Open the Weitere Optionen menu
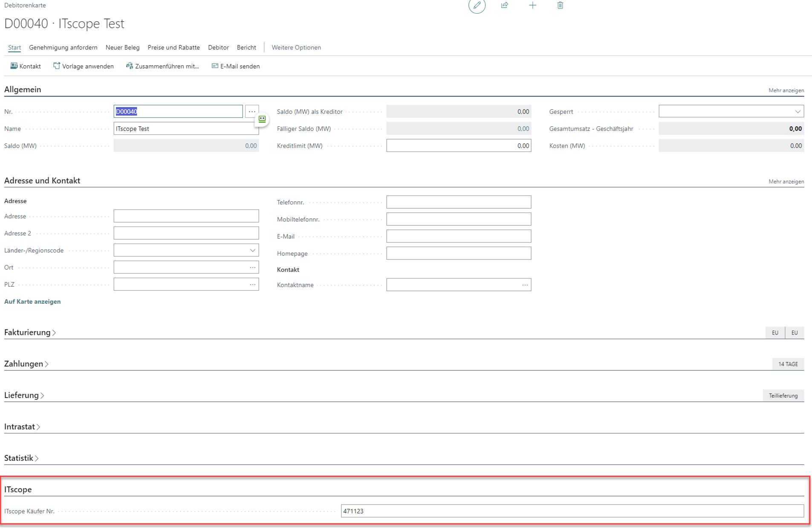This screenshot has height=529, width=812. point(296,47)
